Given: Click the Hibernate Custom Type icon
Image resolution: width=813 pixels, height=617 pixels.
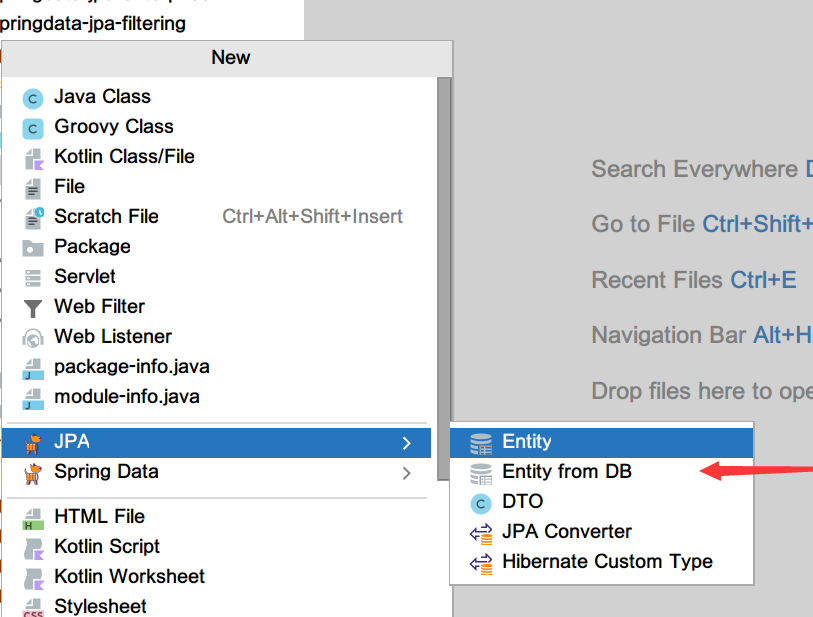Looking at the screenshot, I should tap(481, 561).
